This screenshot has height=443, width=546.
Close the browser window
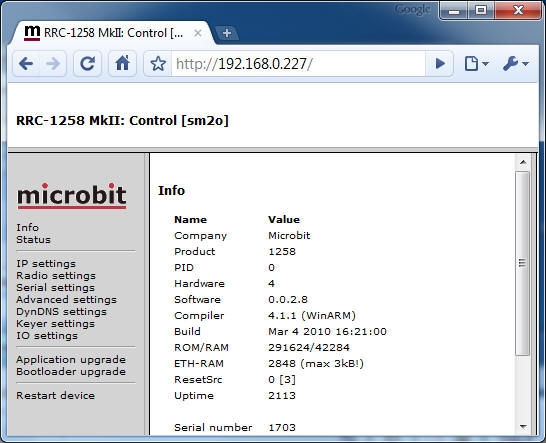[518, 10]
